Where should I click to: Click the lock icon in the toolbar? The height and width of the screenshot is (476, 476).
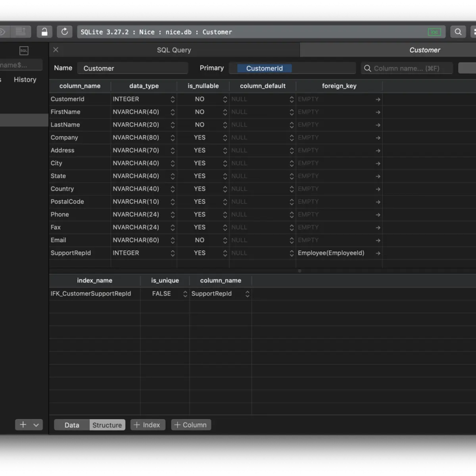click(44, 32)
